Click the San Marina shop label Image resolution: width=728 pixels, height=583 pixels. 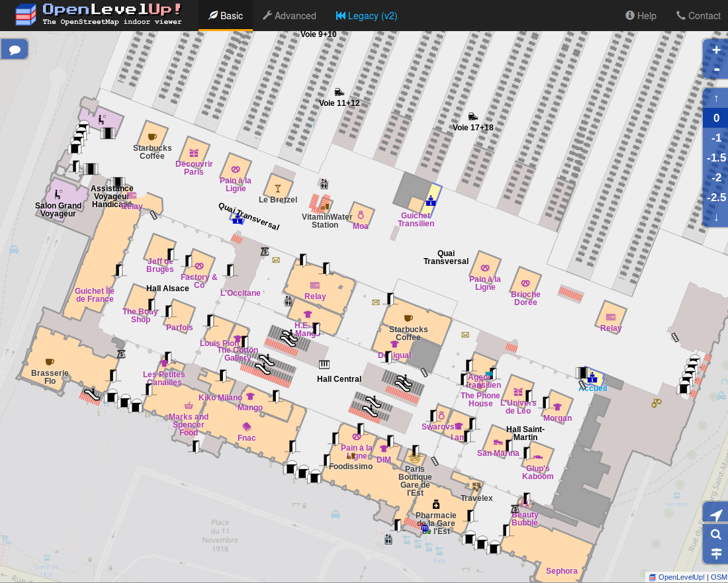click(498, 453)
